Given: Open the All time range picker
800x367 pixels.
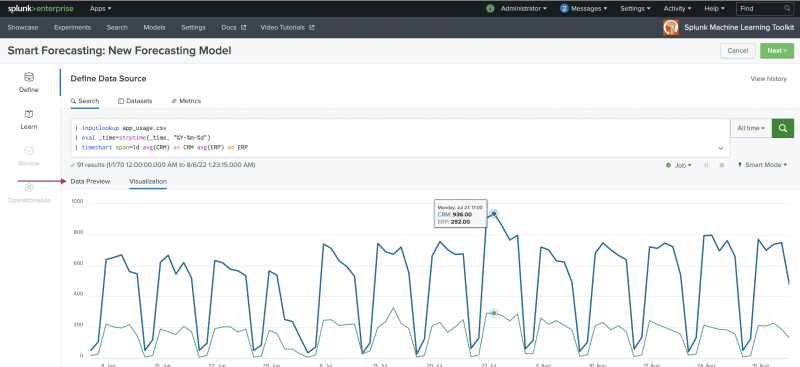Looking at the screenshot, I should (x=751, y=128).
